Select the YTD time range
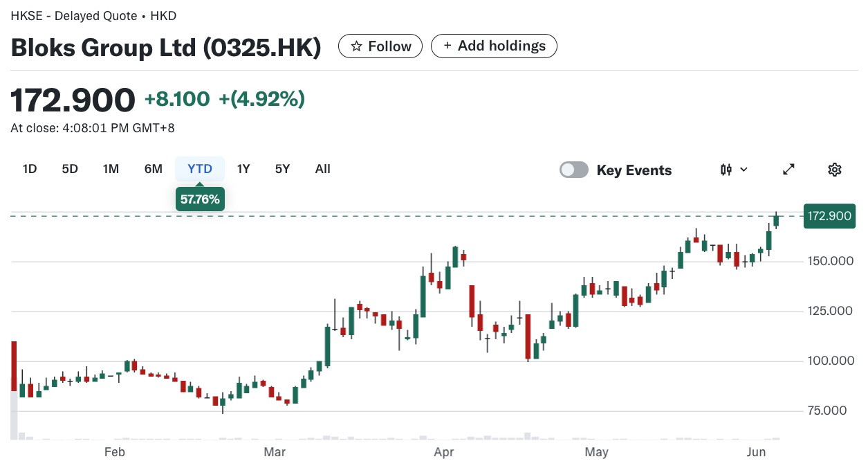This screenshot has height=468, width=868. (200, 169)
